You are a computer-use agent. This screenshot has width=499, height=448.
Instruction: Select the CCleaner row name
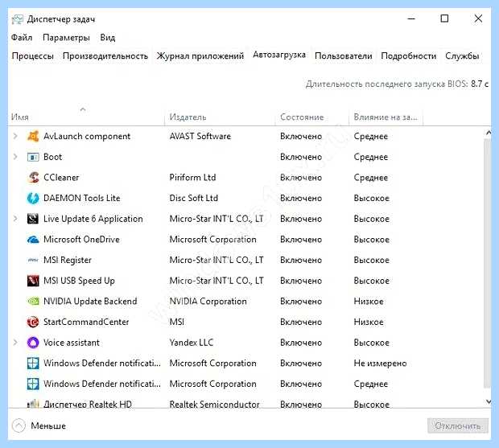coord(61,178)
